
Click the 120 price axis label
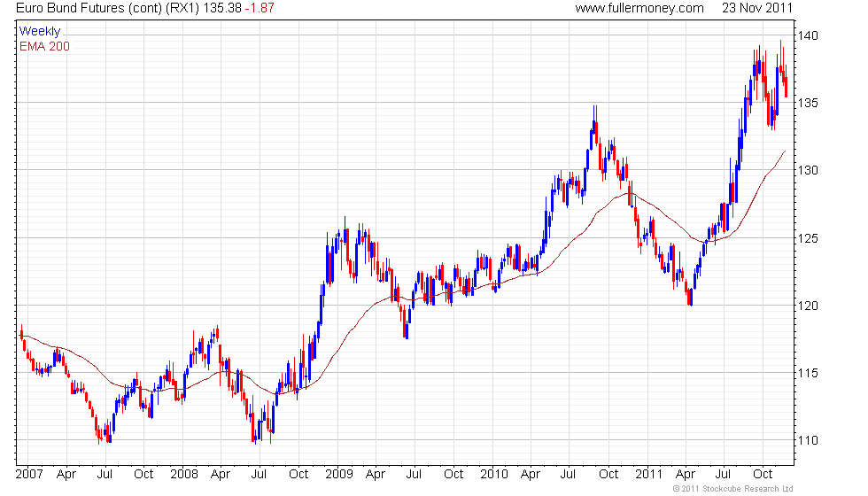811,306
